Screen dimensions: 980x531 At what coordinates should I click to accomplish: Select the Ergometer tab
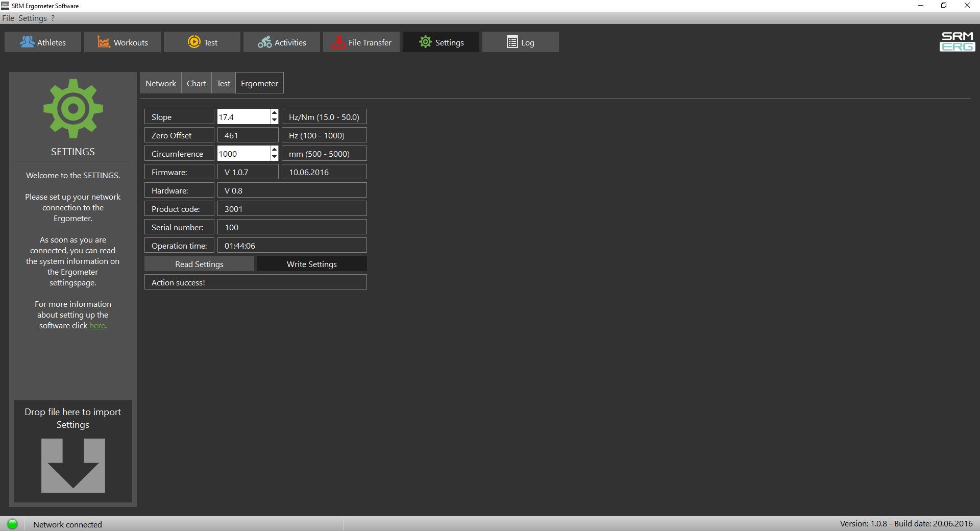[259, 83]
